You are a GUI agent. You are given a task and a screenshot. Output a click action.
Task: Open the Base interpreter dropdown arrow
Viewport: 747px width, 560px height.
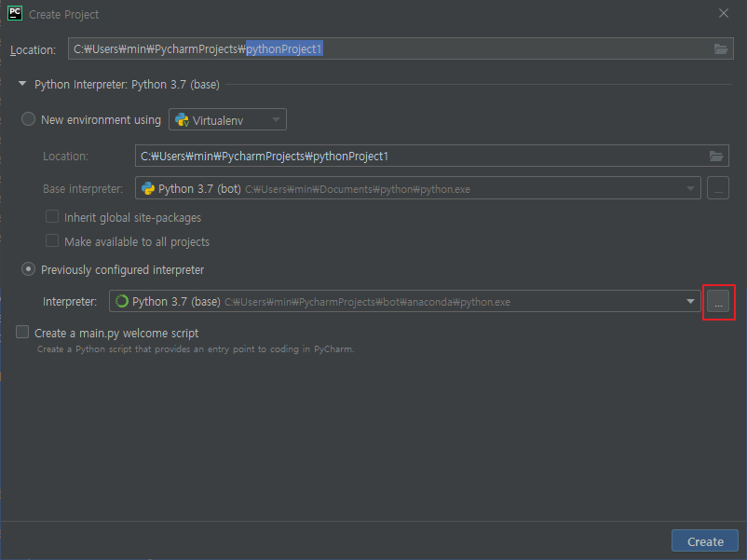click(690, 189)
